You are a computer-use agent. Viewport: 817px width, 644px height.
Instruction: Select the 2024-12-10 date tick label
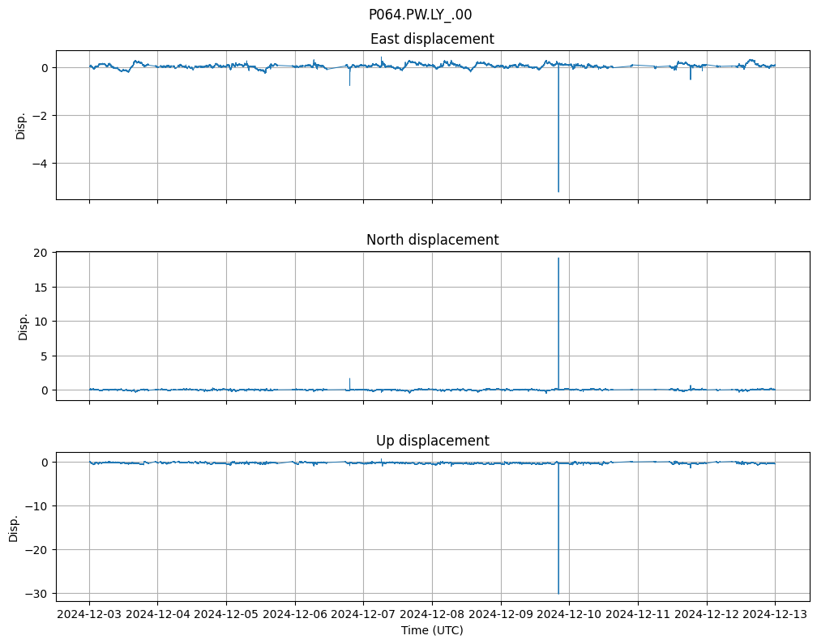point(569,614)
